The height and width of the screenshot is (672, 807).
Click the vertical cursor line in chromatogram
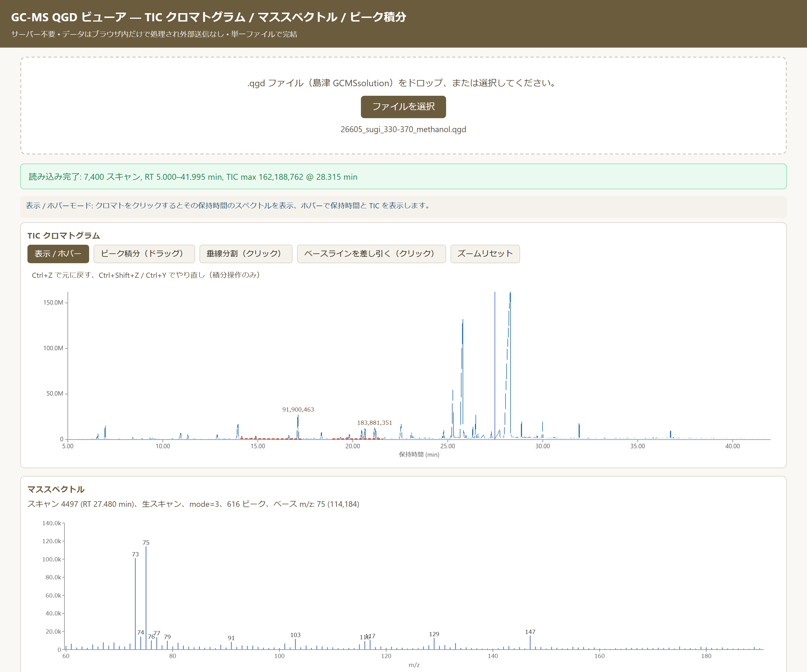(x=495, y=366)
